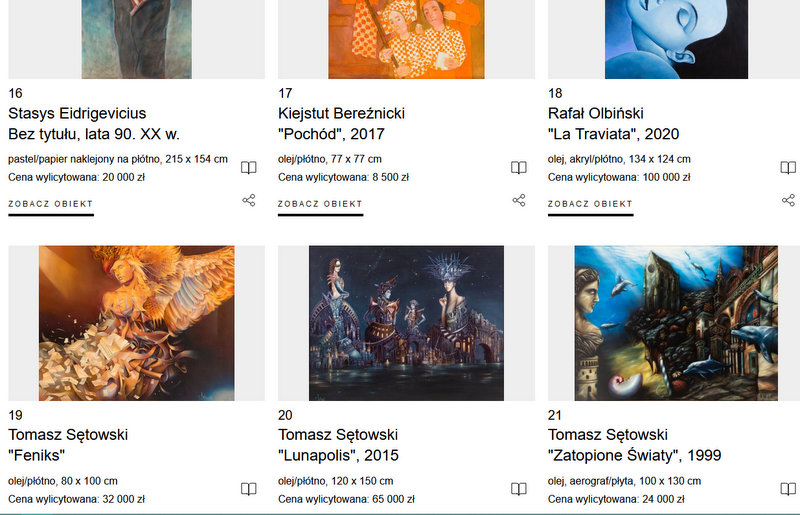Share lot 18 La Traviata
Image resolution: width=800 pixels, height=515 pixels.
click(x=788, y=200)
